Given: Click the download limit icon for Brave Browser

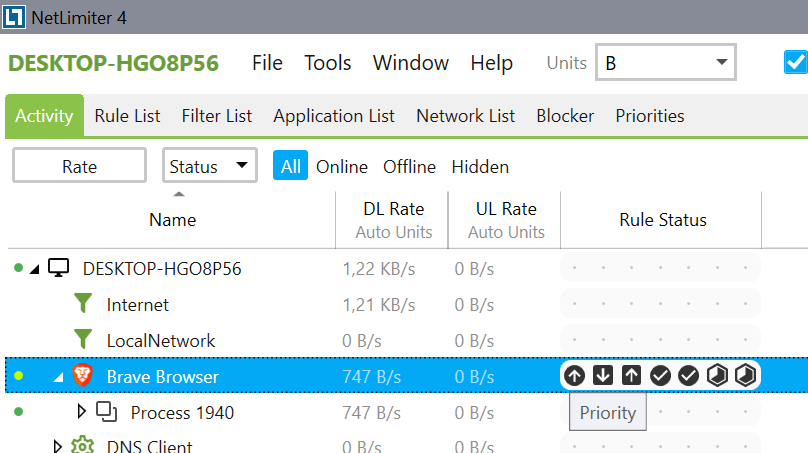Looking at the screenshot, I should (x=603, y=376).
